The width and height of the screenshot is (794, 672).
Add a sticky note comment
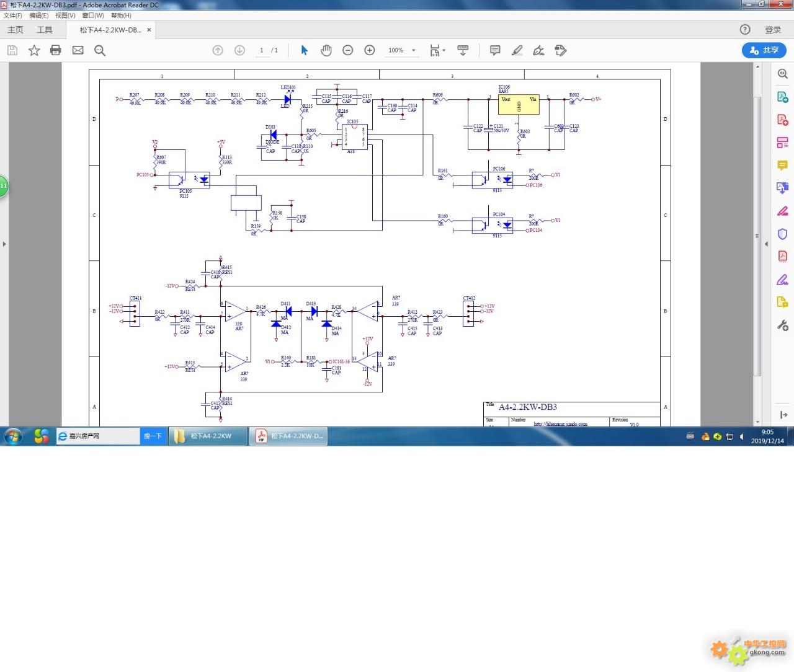(495, 50)
